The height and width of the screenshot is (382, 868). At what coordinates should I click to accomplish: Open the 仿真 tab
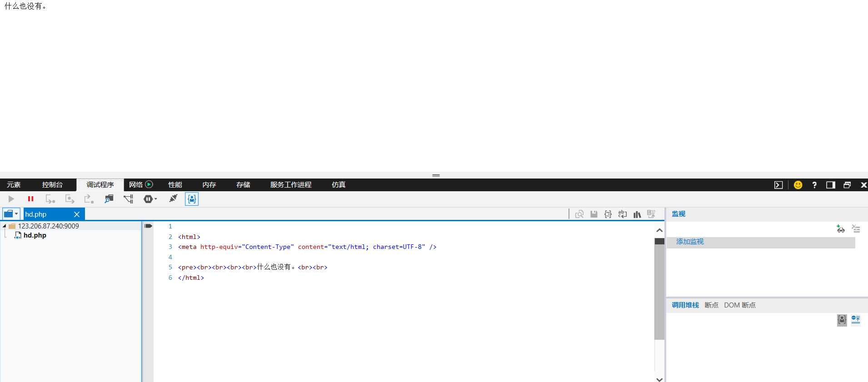[x=339, y=184]
